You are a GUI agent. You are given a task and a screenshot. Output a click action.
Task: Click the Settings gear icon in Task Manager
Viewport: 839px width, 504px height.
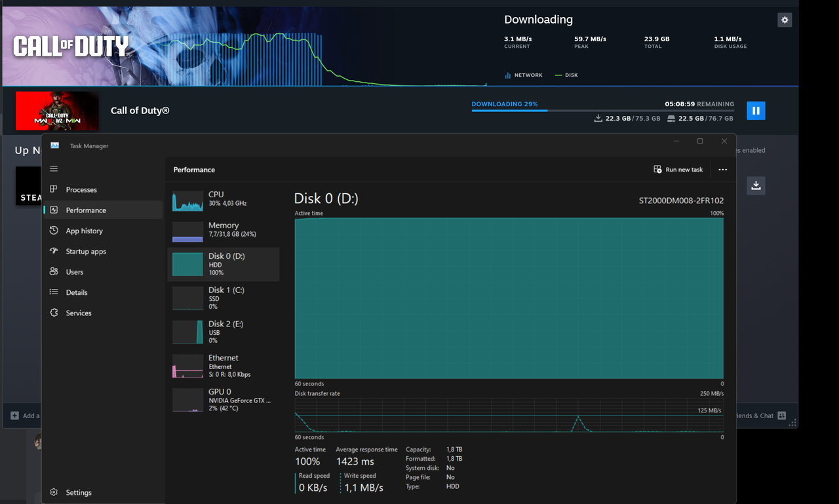[x=54, y=492]
